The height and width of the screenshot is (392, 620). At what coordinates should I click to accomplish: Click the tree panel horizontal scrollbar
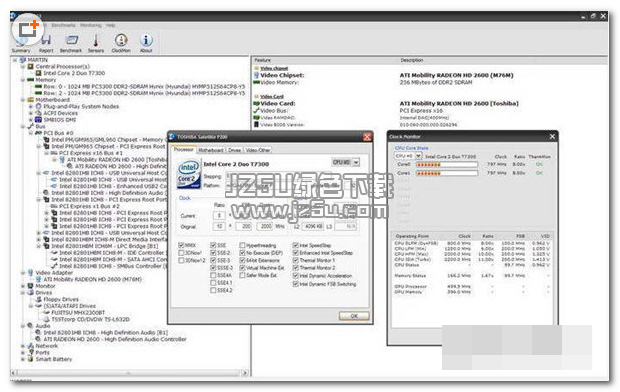coord(130,373)
